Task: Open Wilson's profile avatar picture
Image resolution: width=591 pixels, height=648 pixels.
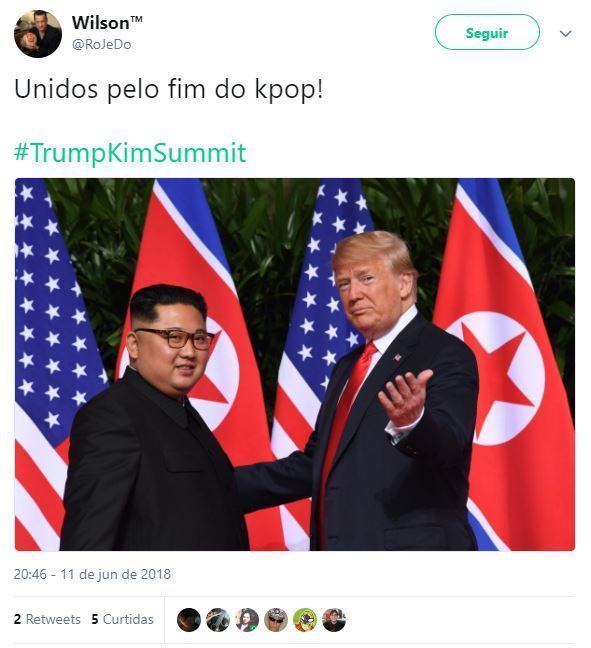Action: (x=38, y=34)
